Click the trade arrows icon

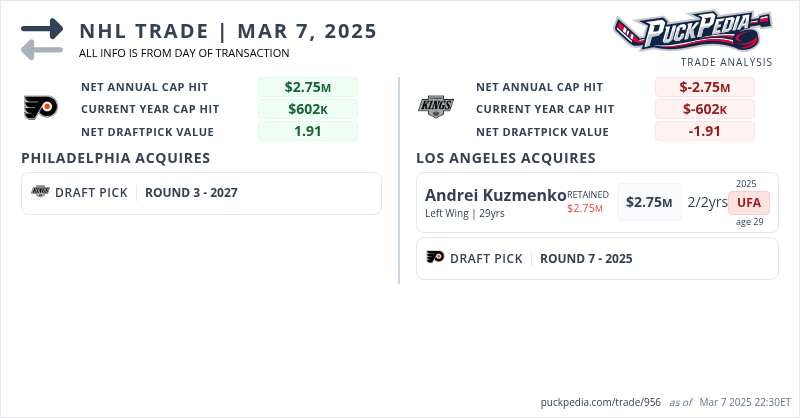pyautogui.click(x=42, y=39)
